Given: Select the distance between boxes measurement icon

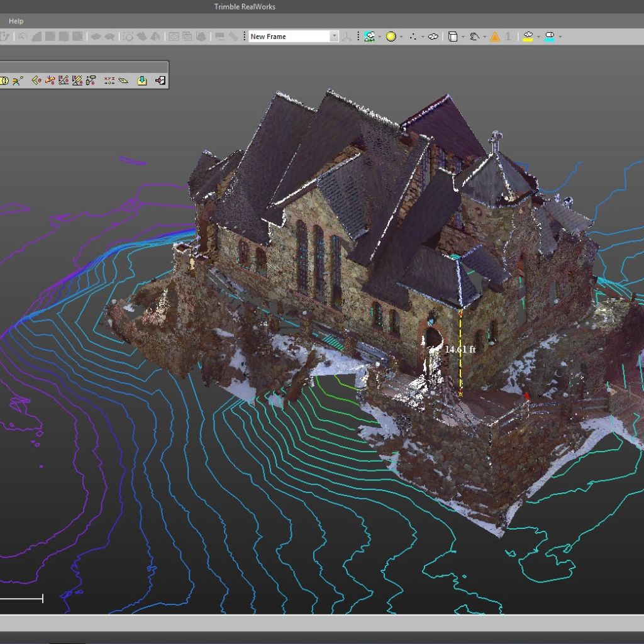Looking at the screenshot, I should pos(91,80).
